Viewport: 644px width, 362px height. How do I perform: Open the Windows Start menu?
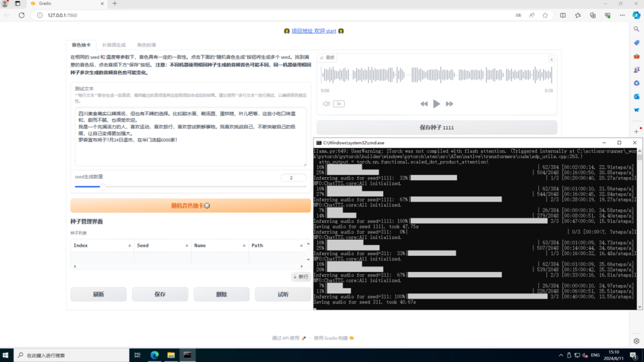[6, 355]
